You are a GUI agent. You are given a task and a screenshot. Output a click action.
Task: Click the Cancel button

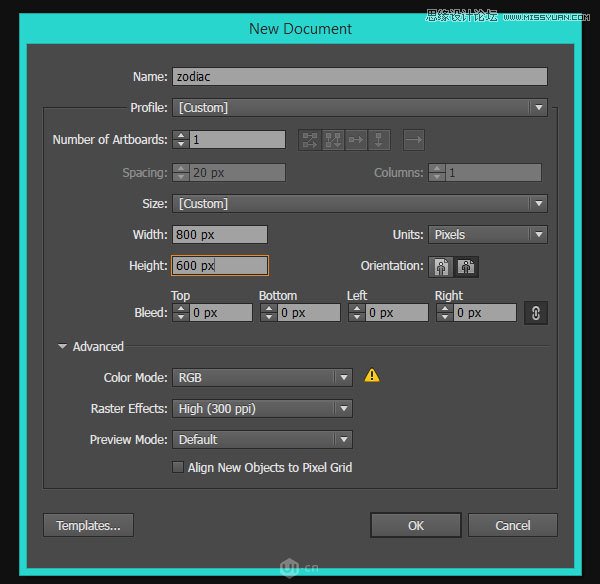[x=512, y=525]
